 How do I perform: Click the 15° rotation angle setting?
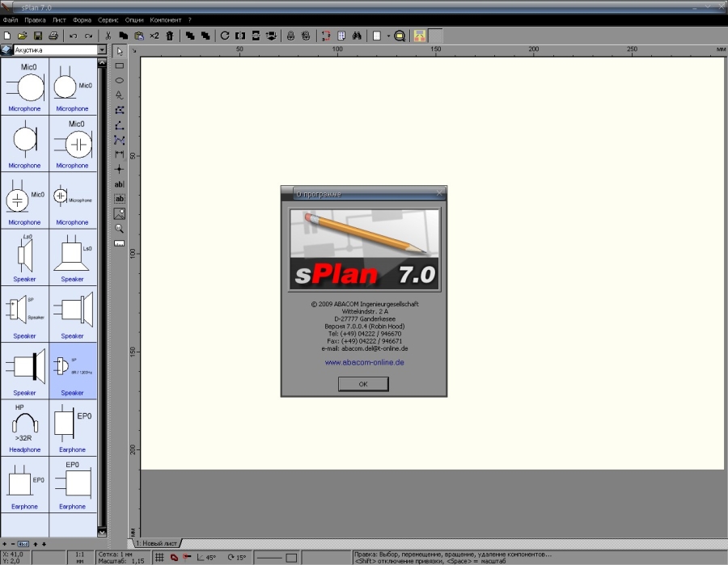(236, 557)
